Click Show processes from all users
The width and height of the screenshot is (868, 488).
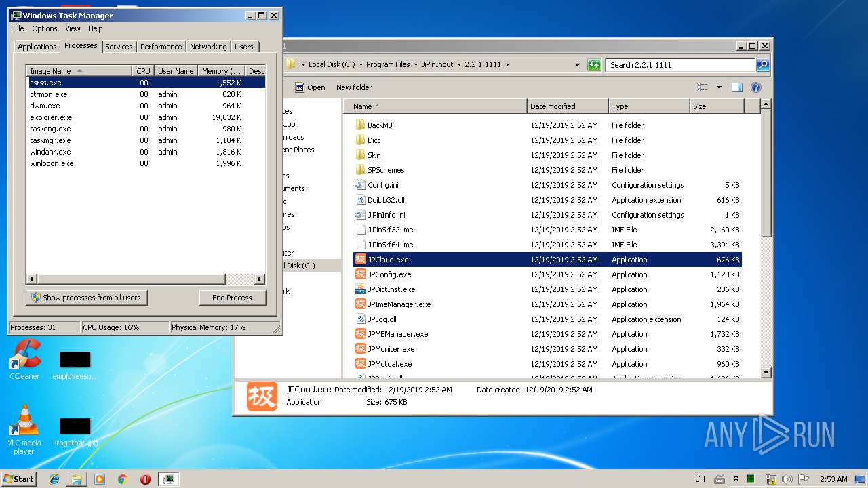tap(86, 298)
